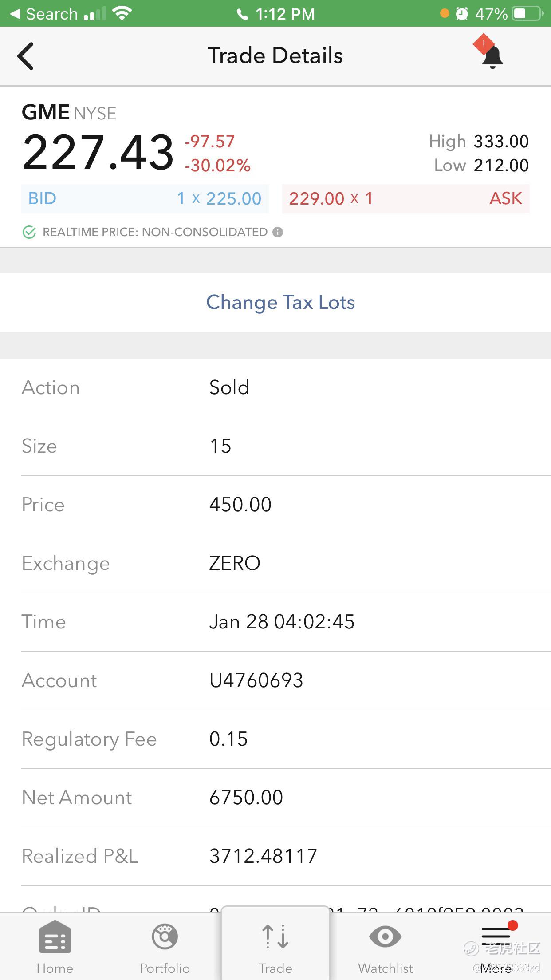
Task: Open the Portfolio tab icon
Action: [165, 937]
